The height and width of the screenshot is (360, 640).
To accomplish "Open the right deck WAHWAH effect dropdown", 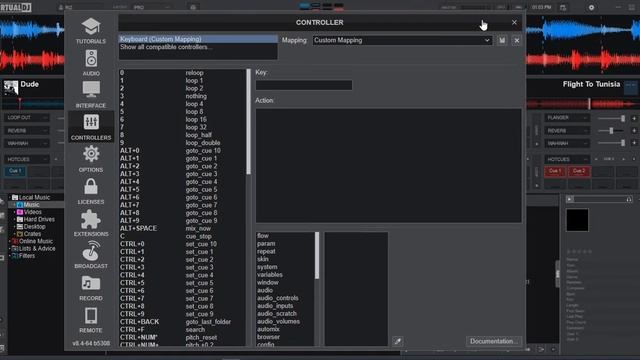I will pos(567,143).
